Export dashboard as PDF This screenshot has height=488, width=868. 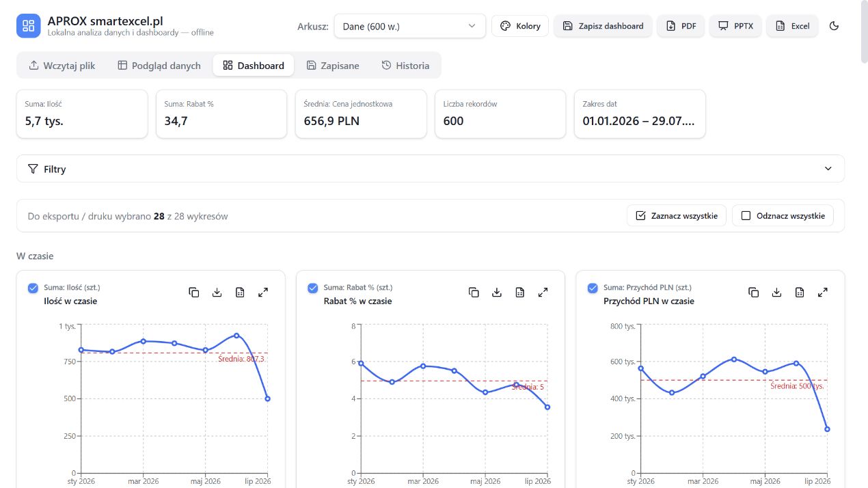point(681,26)
